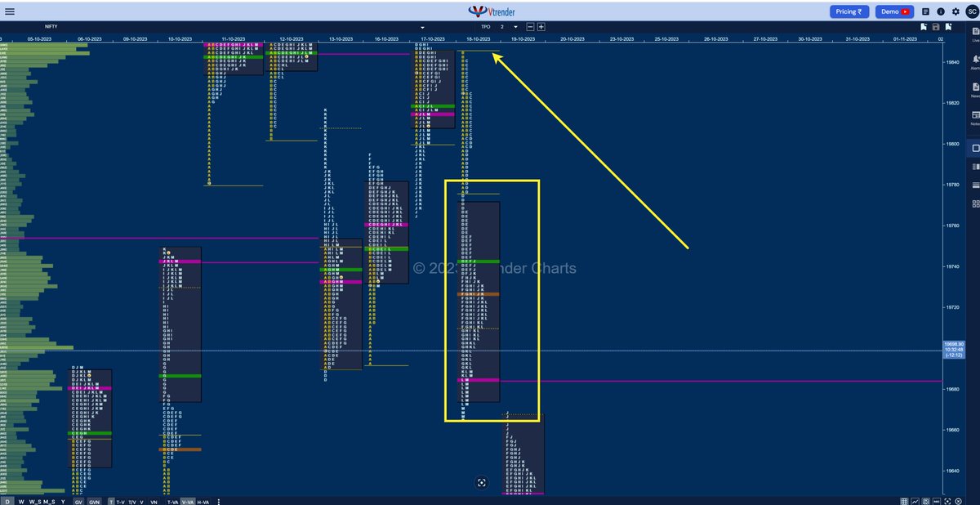
Task: Click the 17-10-2023 date on time axis
Action: coord(432,38)
